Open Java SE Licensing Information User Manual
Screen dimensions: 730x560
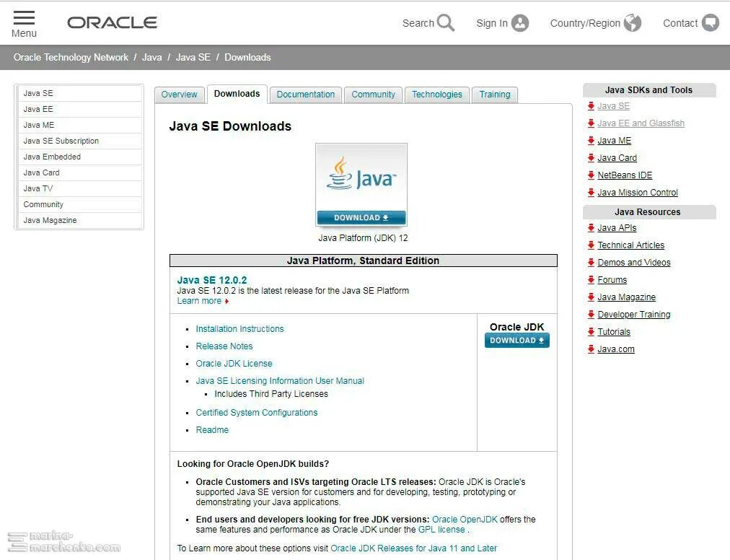point(280,380)
